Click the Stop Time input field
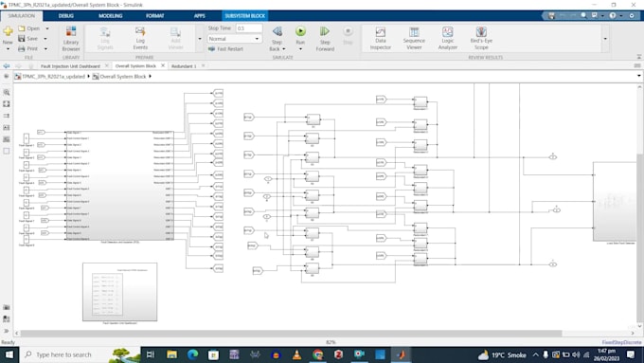 click(249, 28)
